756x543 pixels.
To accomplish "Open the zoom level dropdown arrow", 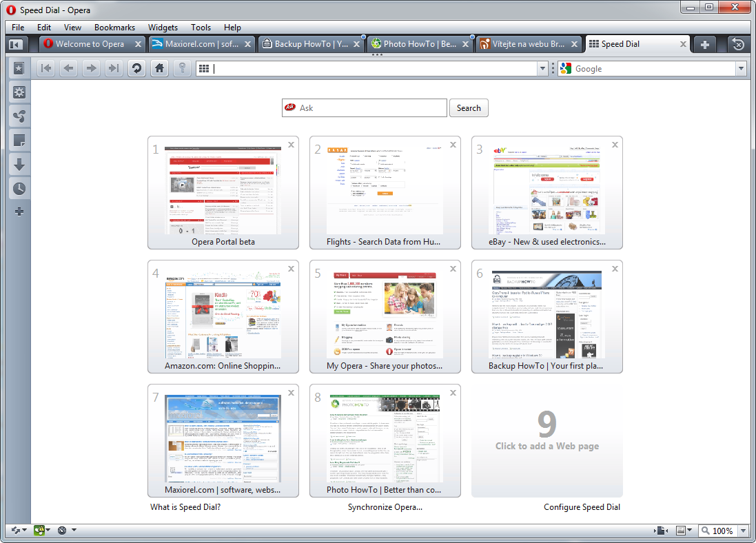I will 742,531.
